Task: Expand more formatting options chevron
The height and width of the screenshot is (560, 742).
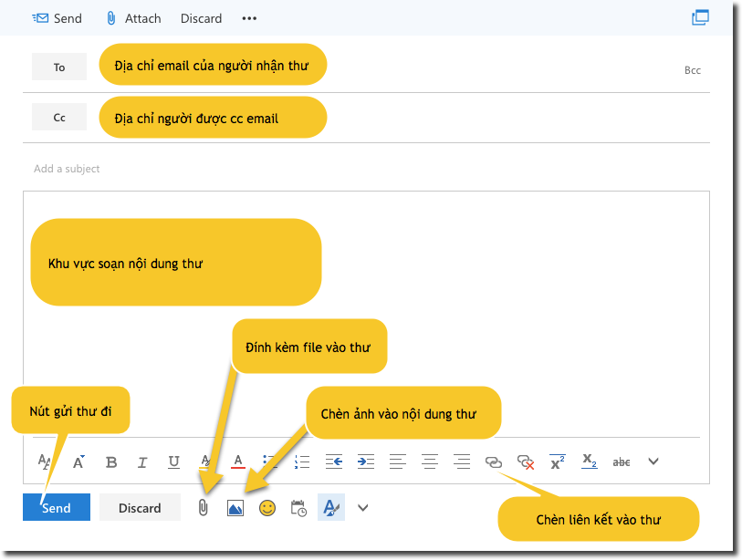Action: (653, 461)
